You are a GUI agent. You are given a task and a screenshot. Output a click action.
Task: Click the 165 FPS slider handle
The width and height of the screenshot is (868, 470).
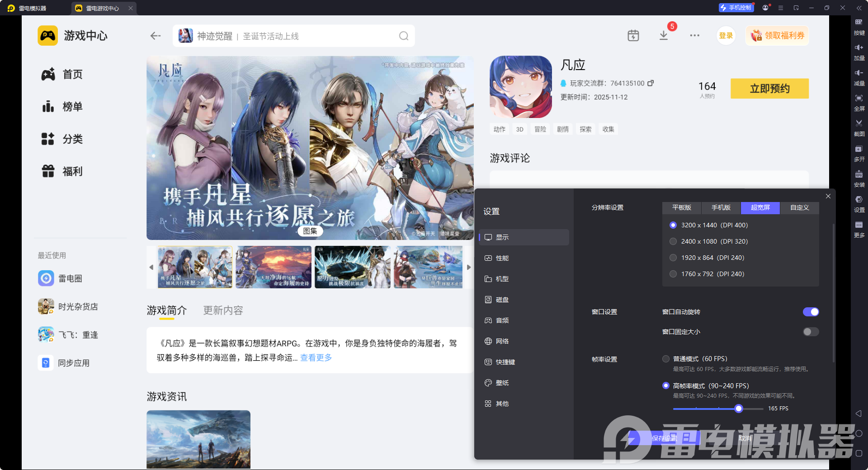739,409
